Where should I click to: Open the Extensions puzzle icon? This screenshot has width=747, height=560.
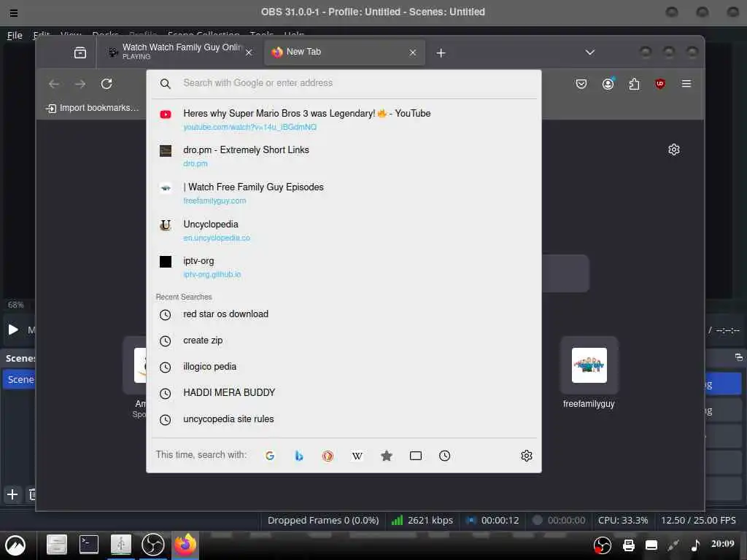(634, 85)
